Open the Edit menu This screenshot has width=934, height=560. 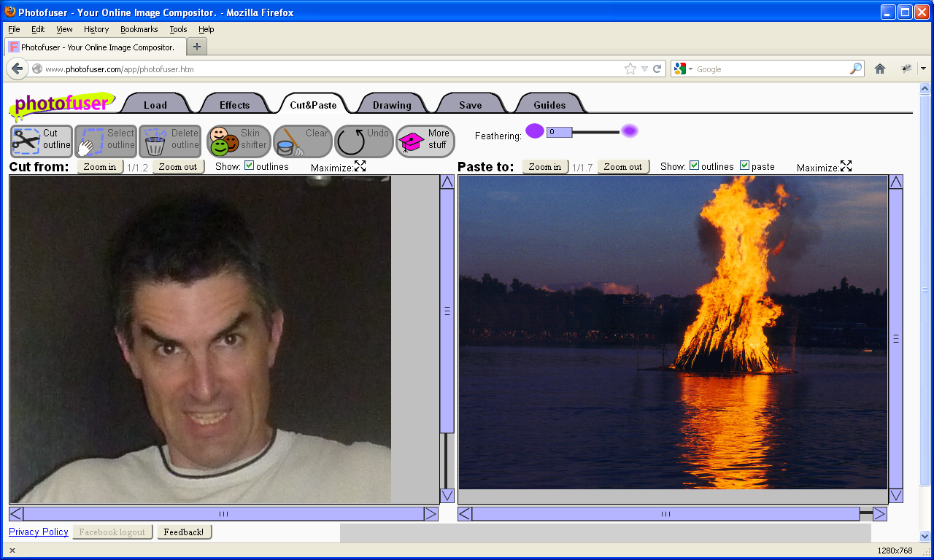tap(38, 29)
